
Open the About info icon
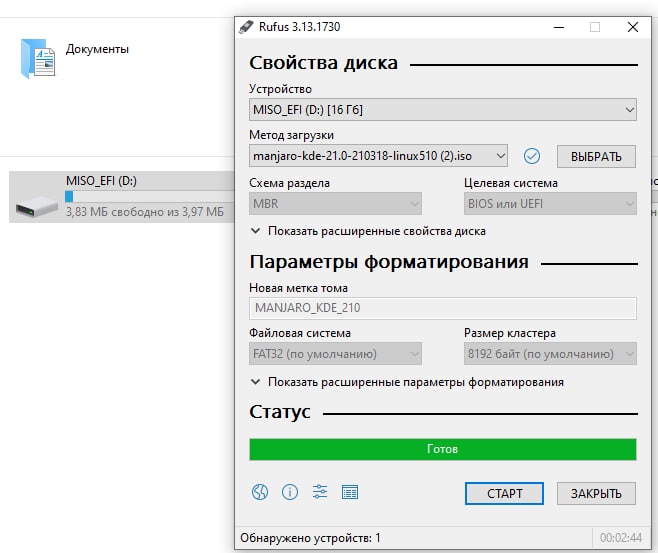[x=290, y=492]
